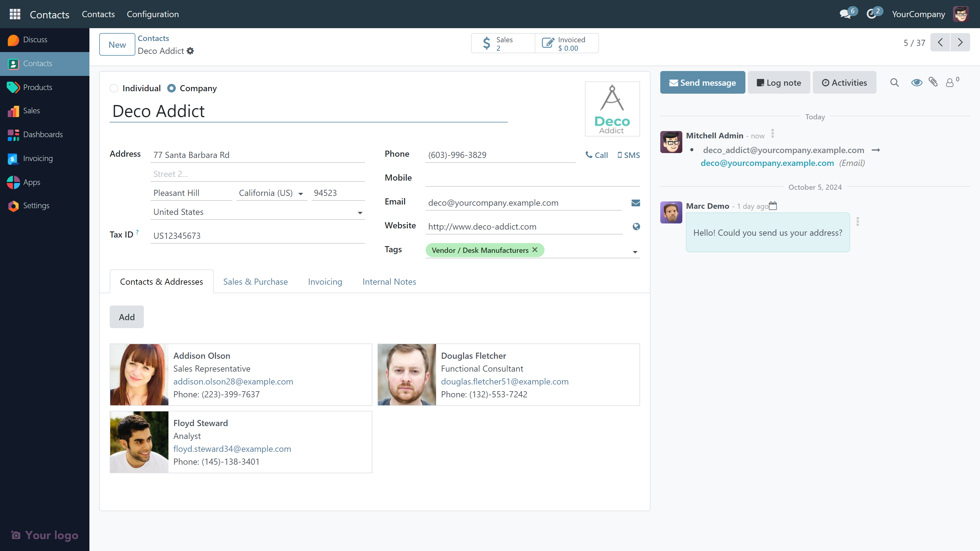Toggle the eye follow icon in chatter

pyautogui.click(x=917, y=83)
